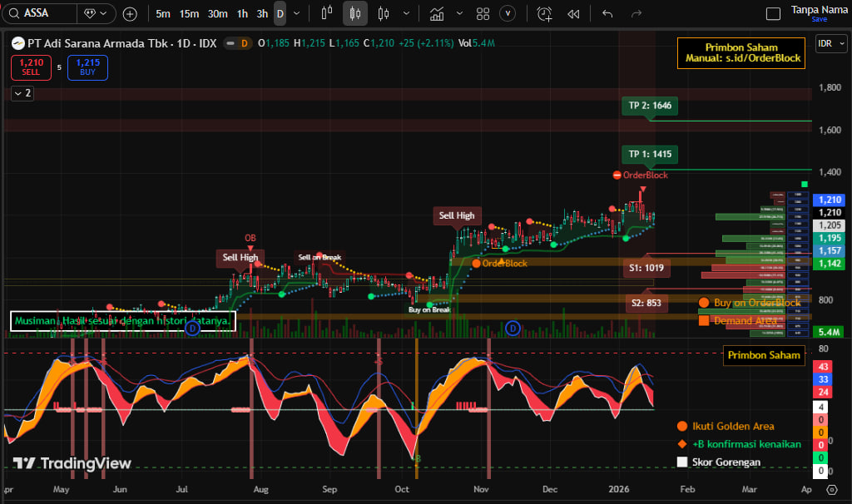852x504 pixels.
Task: Undo the last chart action
Action: pos(607,13)
